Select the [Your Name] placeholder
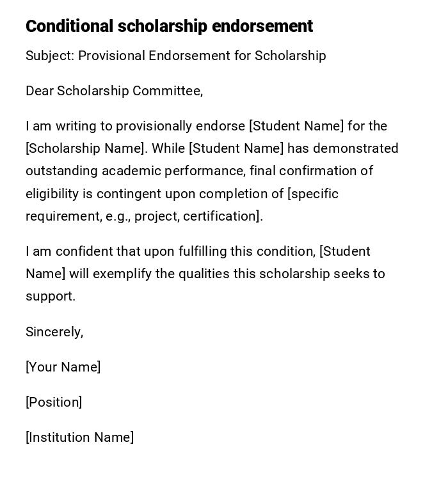The image size is (448, 477). click(x=63, y=367)
